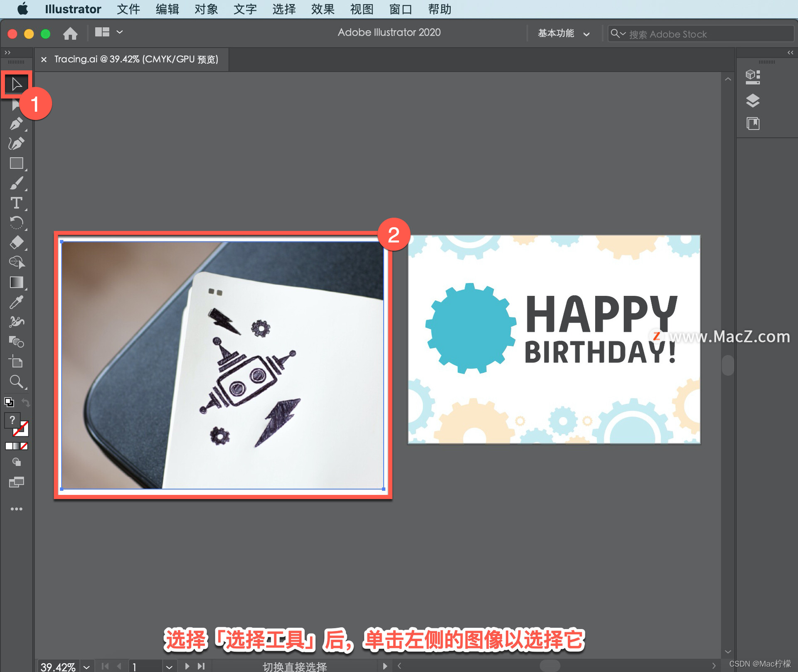Select the Eraser tool
The height and width of the screenshot is (672, 798).
[16, 242]
